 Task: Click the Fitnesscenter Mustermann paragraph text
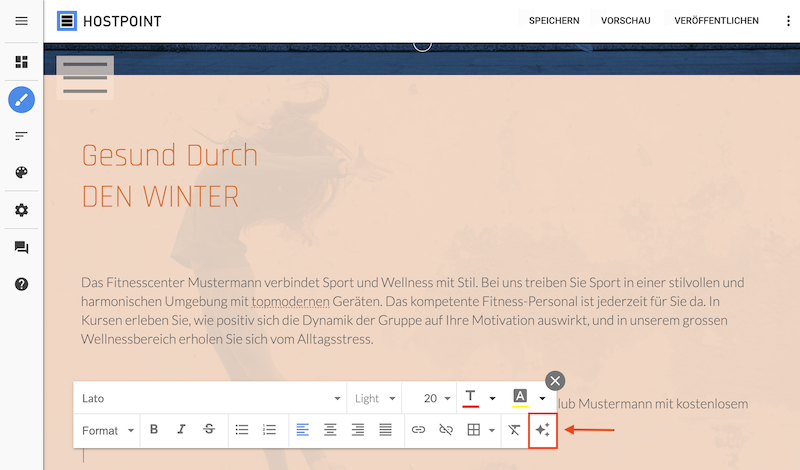click(412, 311)
